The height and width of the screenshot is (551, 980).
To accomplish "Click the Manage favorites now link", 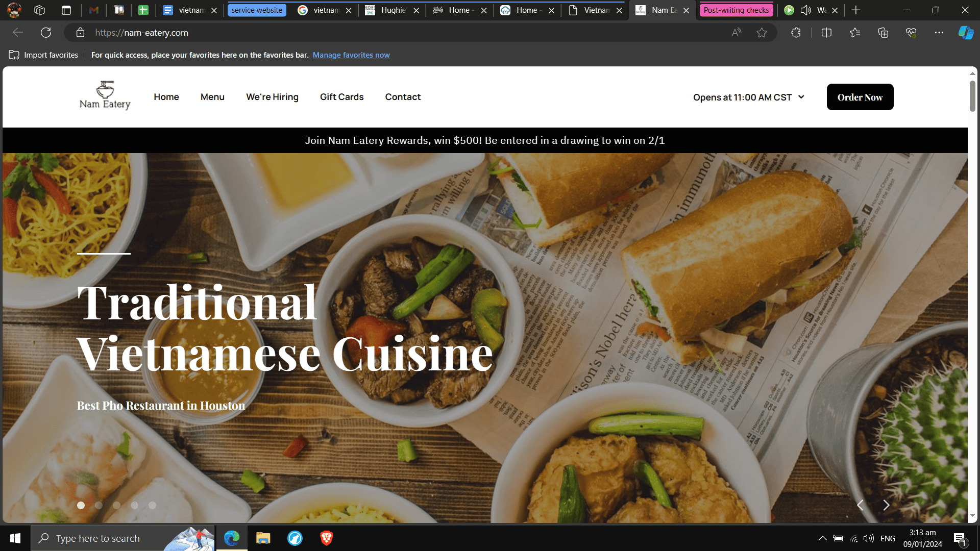I will [x=351, y=55].
